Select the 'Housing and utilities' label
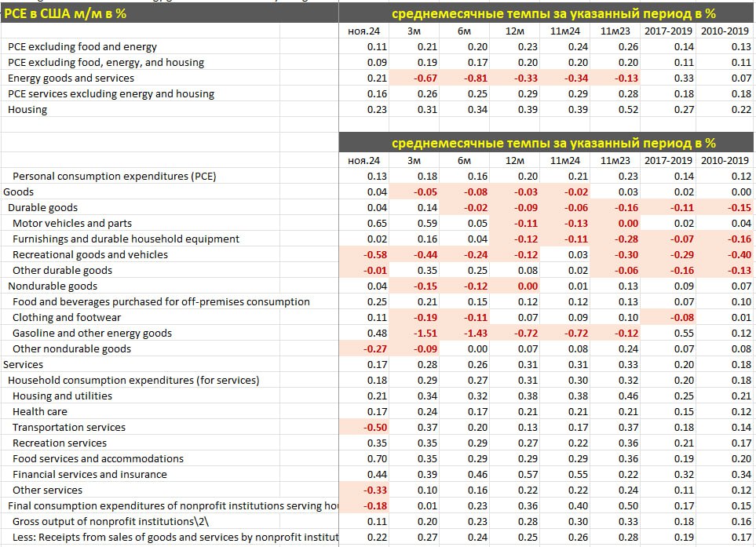 62,396
